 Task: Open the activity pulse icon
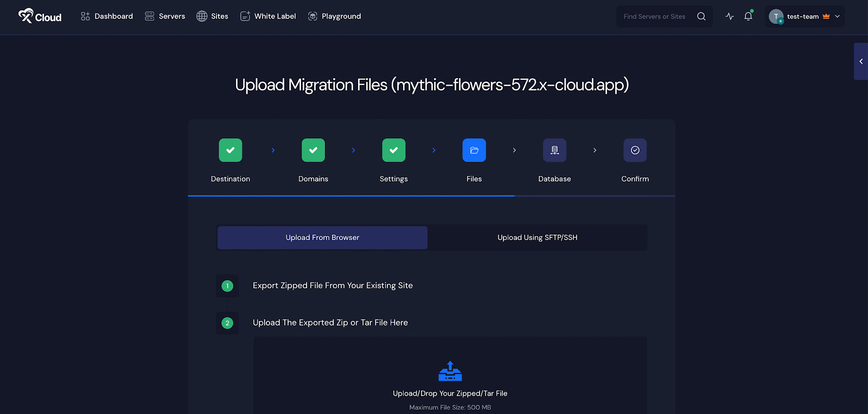tap(730, 16)
